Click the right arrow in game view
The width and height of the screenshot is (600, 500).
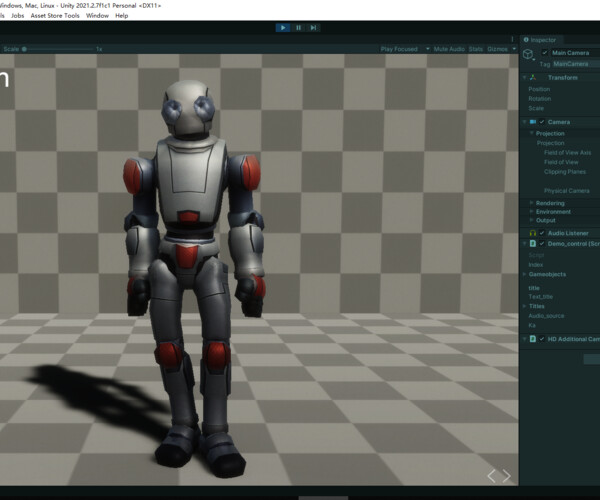[x=506, y=476]
